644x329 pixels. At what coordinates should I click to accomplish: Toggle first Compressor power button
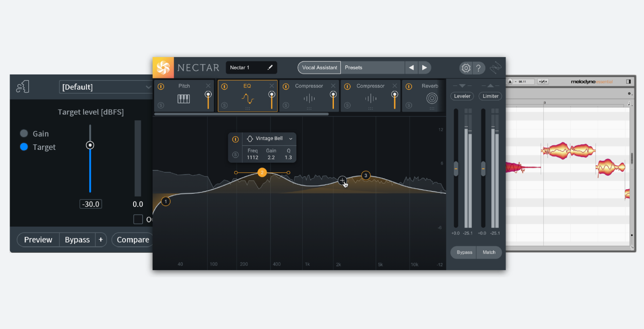click(x=286, y=86)
